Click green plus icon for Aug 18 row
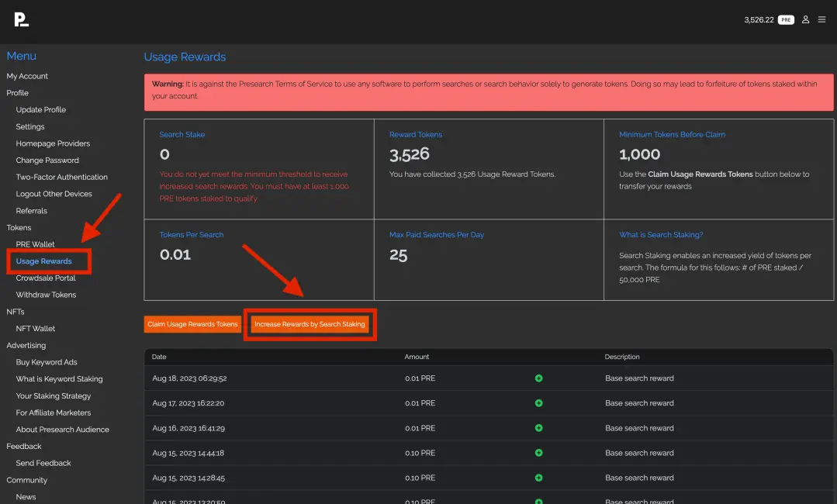Viewport: 837px width, 504px height. 538,378
